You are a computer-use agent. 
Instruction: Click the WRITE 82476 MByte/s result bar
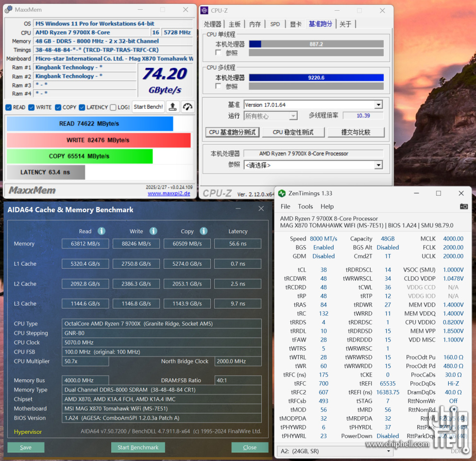coord(99,140)
